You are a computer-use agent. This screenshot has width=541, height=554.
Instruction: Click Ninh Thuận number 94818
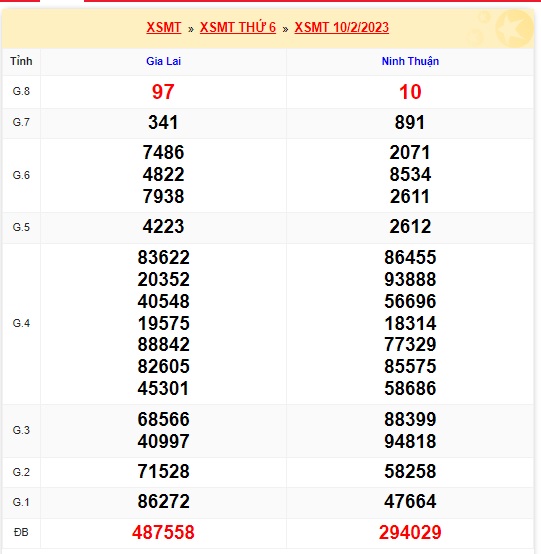(x=410, y=441)
